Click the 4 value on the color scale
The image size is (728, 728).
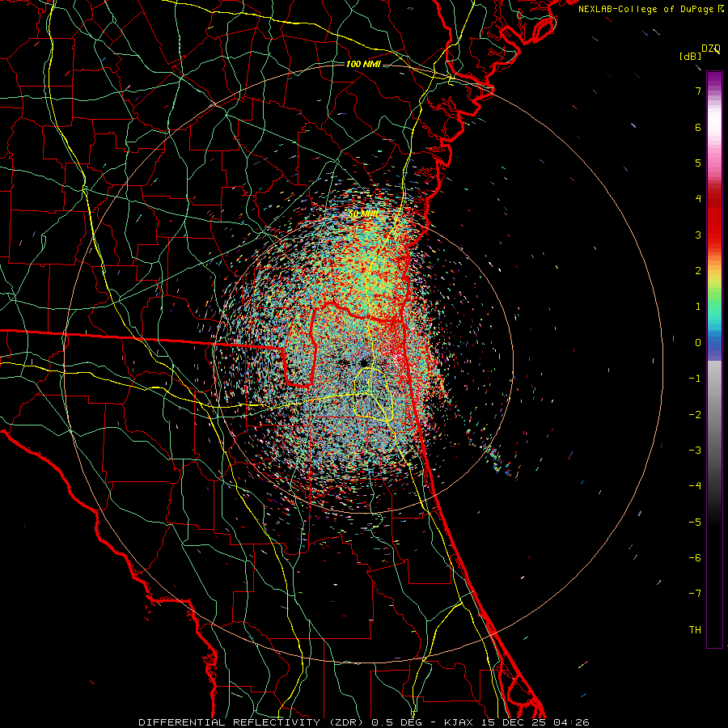(x=698, y=199)
